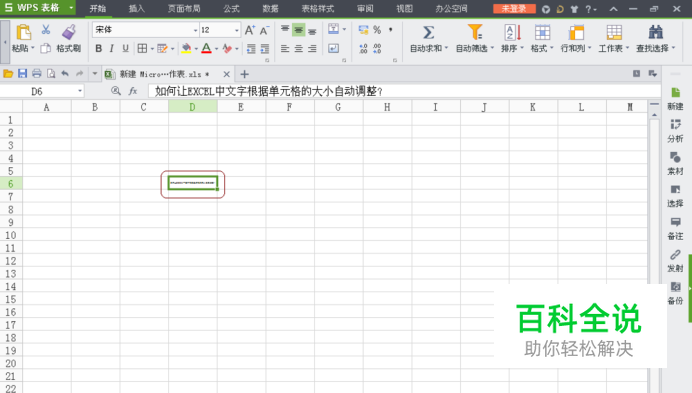Open the Insert ribbon tab
692x393 pixels.
pyautogui.click(x=136, y=8)
